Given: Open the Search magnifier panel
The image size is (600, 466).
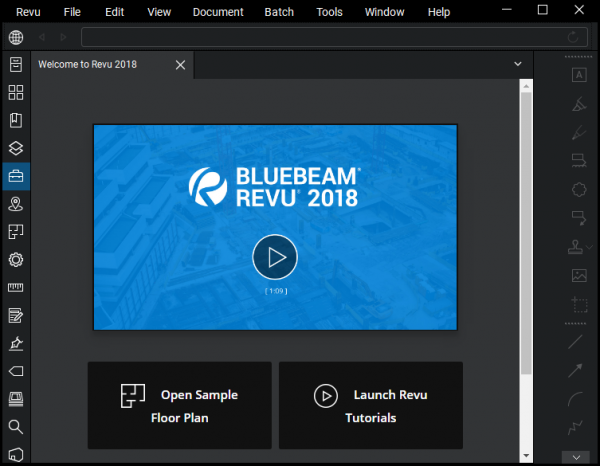Looking at the screenshot, I should coord(15,427).
